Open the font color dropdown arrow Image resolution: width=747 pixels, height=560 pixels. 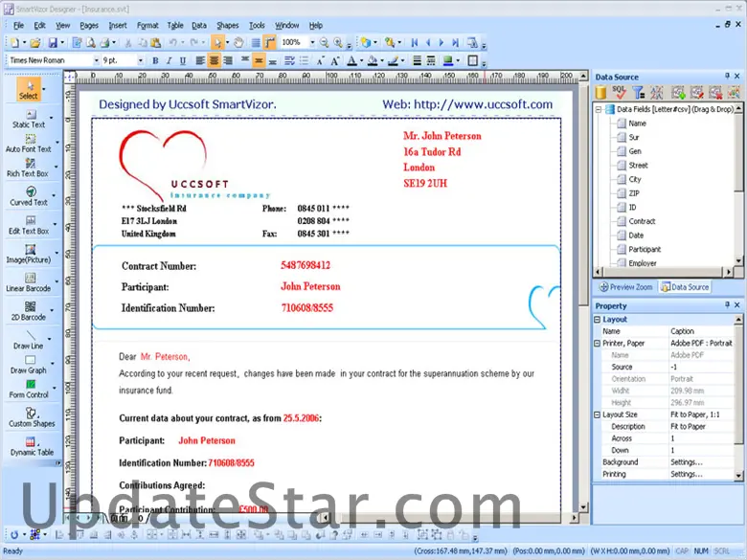coord(361,60)
